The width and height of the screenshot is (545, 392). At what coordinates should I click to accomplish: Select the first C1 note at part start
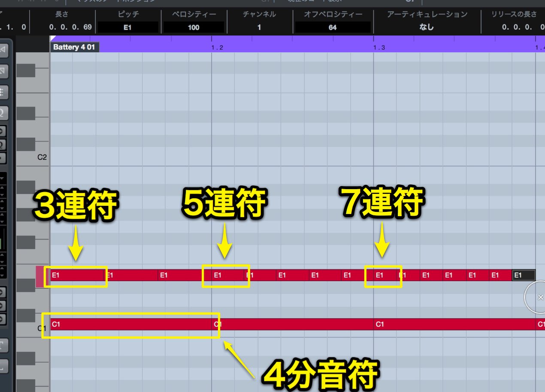coord(131,324)
